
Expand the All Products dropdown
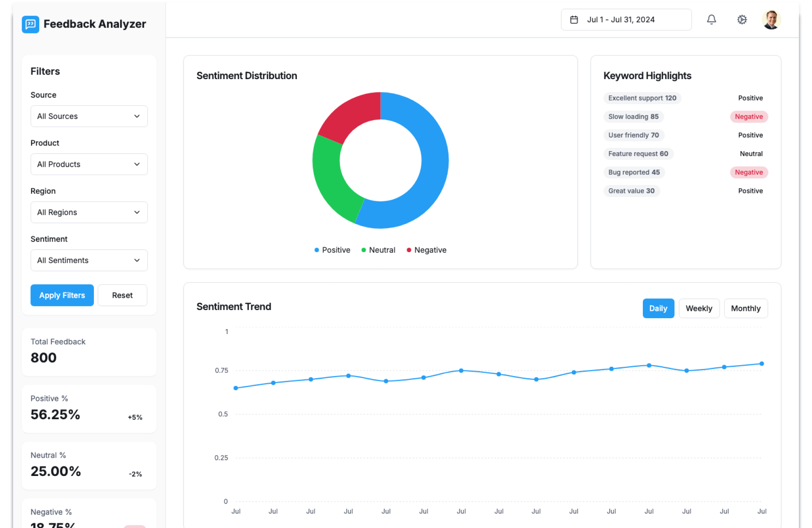[89, 164]
